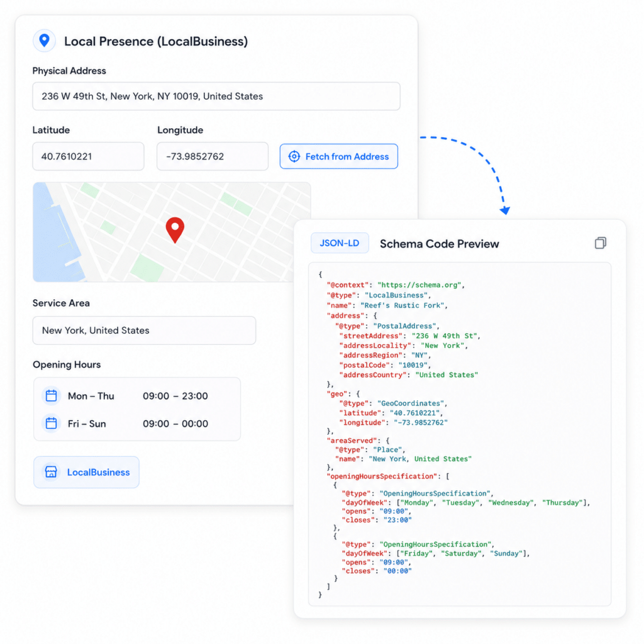The image size is (644, 644).
Task: Click the Schema Code Preview title
Action: click(x=439, y=243)
